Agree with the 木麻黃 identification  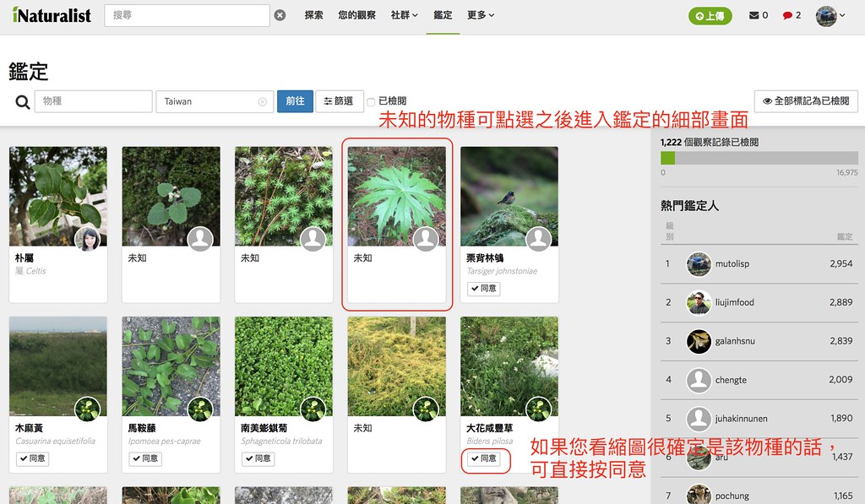coord(33,458)
